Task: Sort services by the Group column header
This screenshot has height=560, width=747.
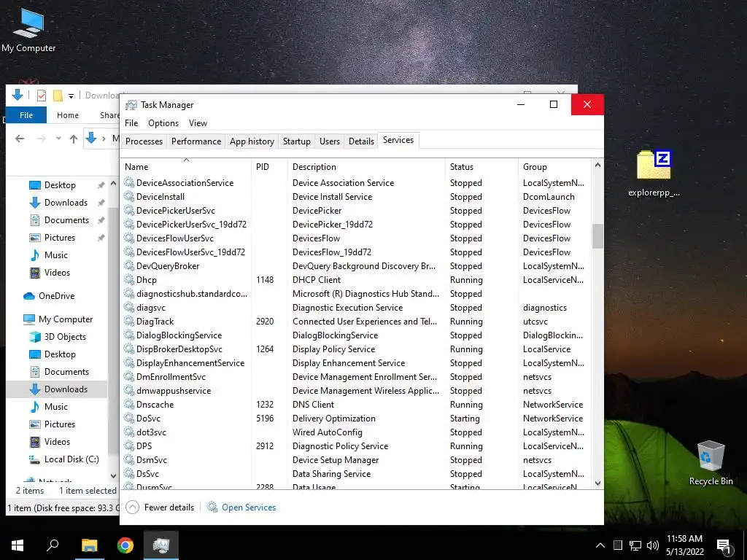Action: tap(554, 167)
